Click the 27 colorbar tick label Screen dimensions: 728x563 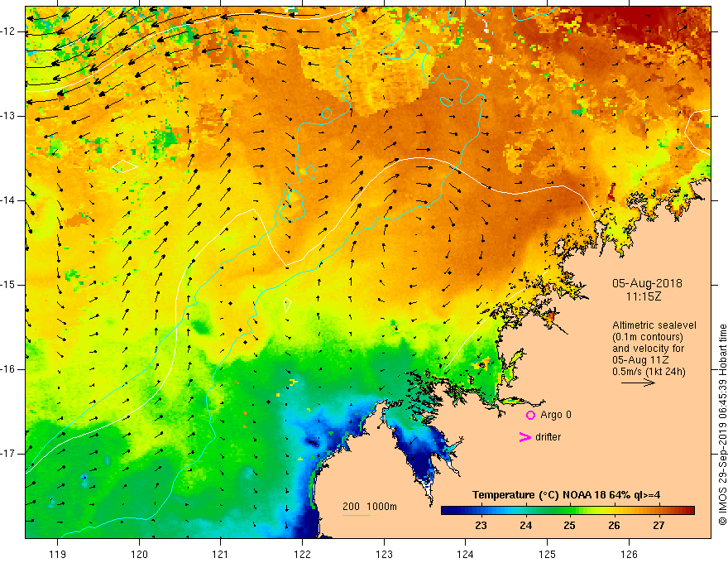659,526
